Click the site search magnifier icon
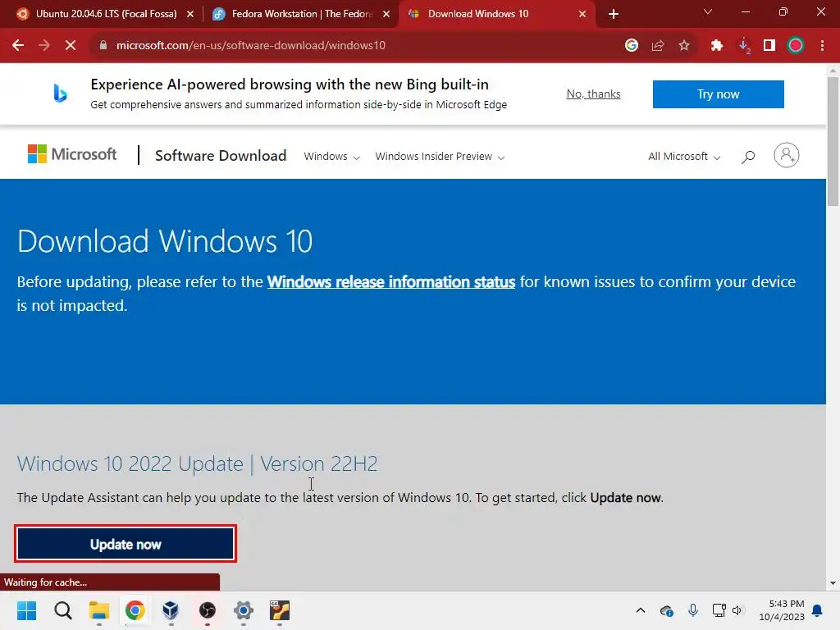Screen dimensions: 840x630 tap(748, 157)
